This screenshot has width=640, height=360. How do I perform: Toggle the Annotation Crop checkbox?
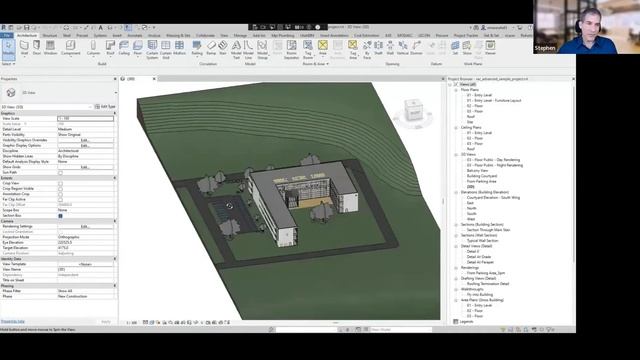click(60, 194)
